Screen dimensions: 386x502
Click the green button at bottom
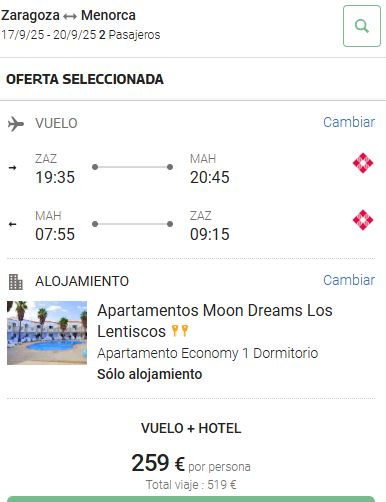191,499
